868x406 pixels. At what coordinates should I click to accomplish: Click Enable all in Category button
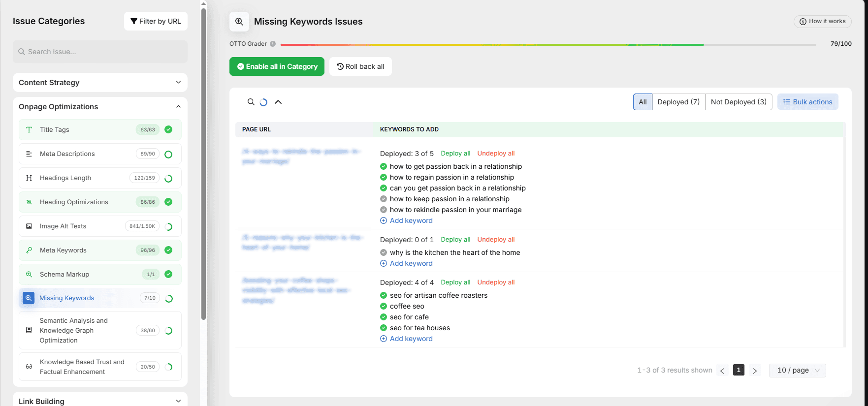pos(277,66)
